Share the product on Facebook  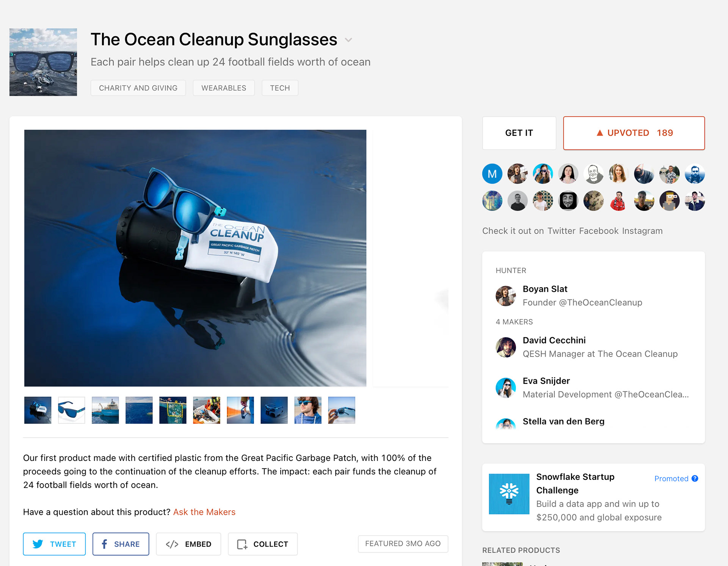click(x=121, y=544)
